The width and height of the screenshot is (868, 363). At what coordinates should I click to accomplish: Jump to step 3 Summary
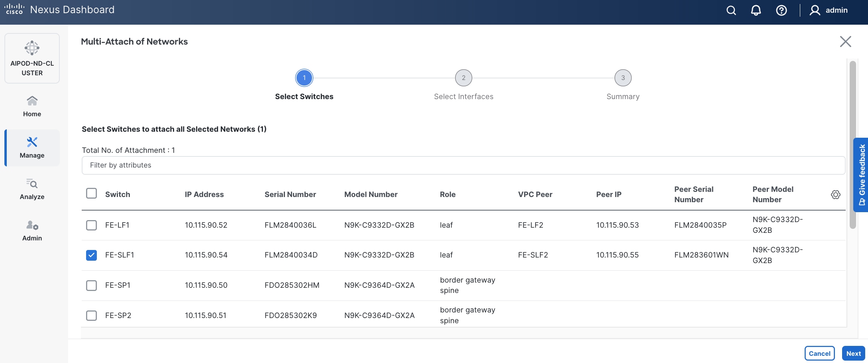(623, 78)
